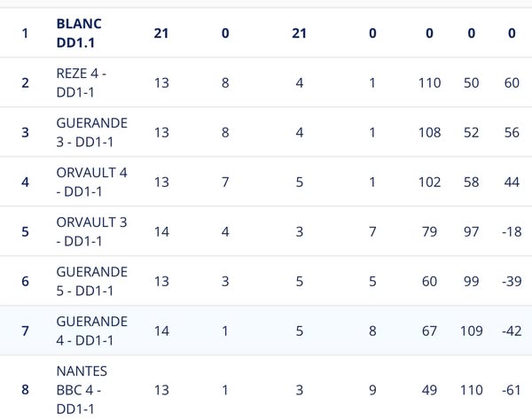Click the 99 value in GUERANDE 5 row
The height and width of the screenshot is (420, 532).
[471, 281]
